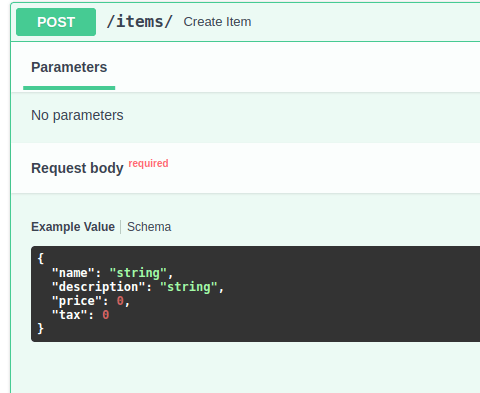This screenshot has height=393, width=480.
Task: Click the "string" value next to name
Action: coord(138,273)
